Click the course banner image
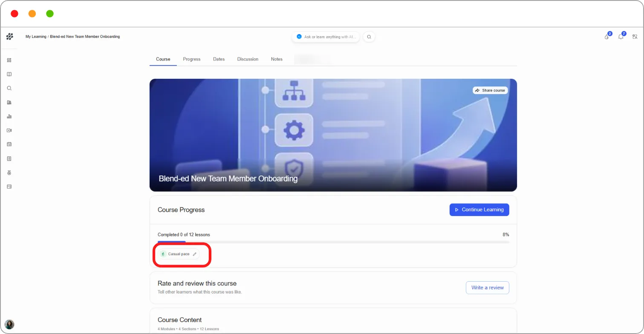The width and height of the screenshot is (644, 334). point(333,135)
